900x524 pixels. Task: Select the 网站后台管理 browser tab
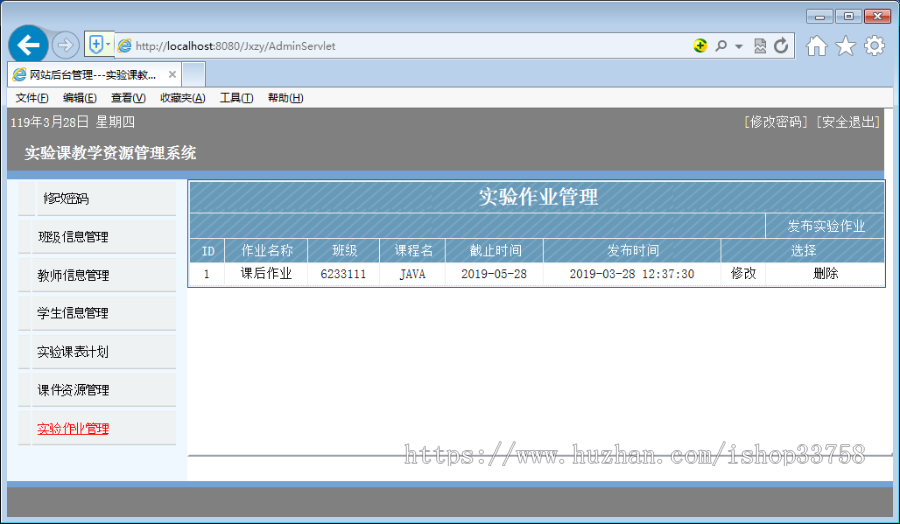coord(95,75)
